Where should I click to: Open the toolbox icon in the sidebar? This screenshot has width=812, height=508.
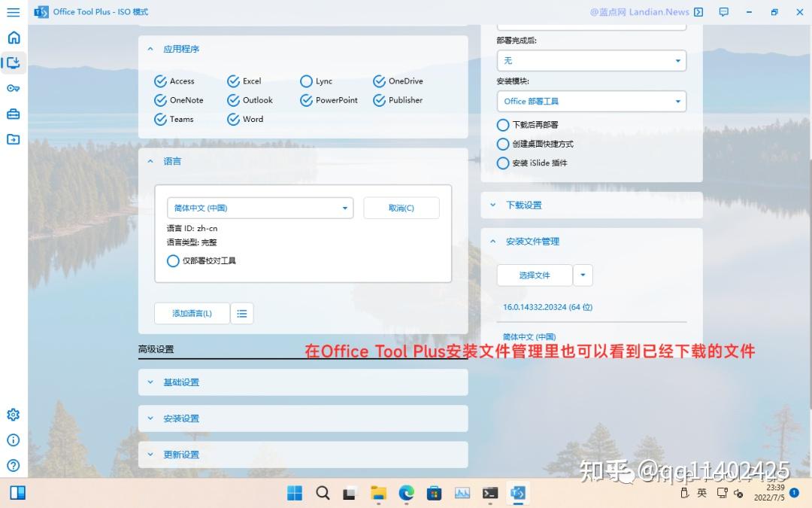(x=13, y=114)
